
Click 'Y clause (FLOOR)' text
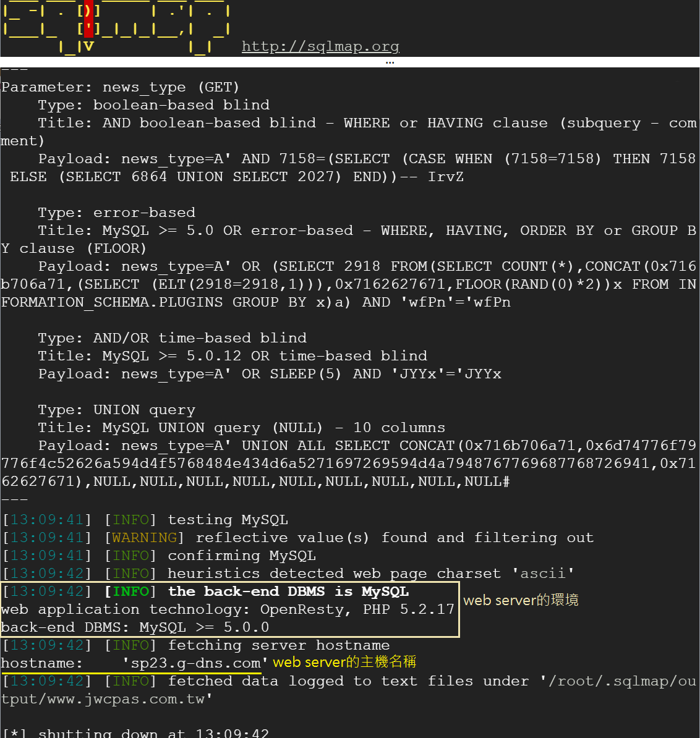click(74, 248)
